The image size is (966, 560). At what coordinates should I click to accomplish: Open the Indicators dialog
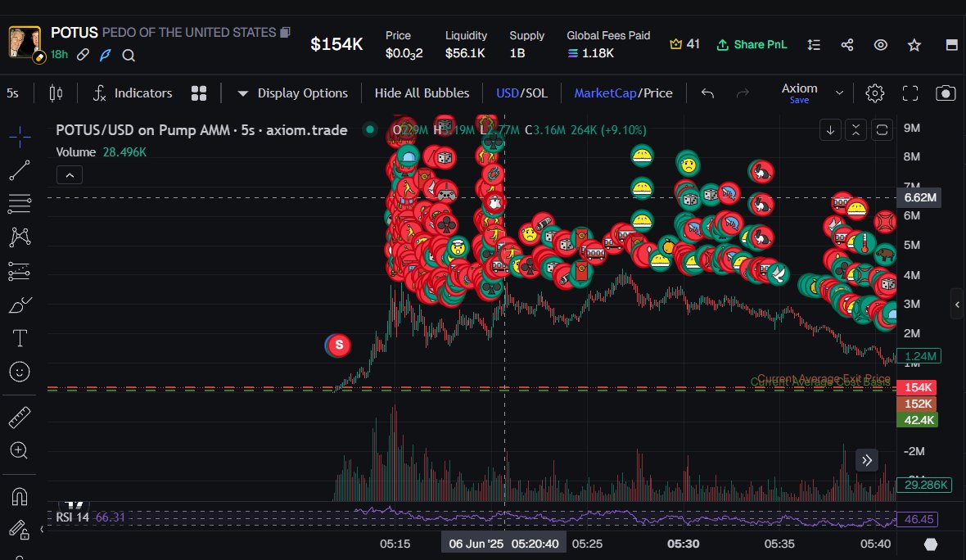tap(133, 93)
